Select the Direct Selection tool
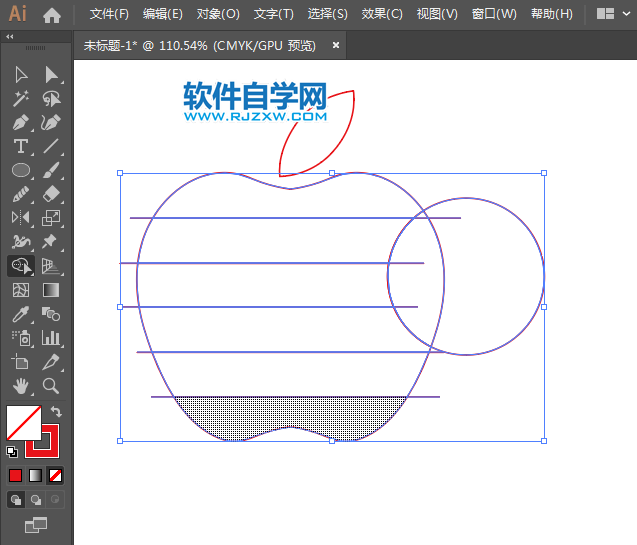The image size is (637, 545). click(51, 75)
